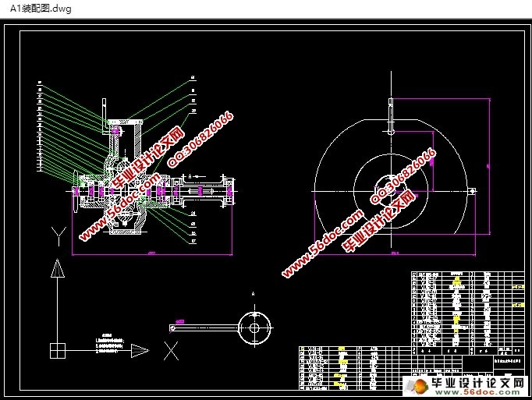Click the center of the concentric circles
Viewport: 532px width, 400px height.
click(389, 189)
